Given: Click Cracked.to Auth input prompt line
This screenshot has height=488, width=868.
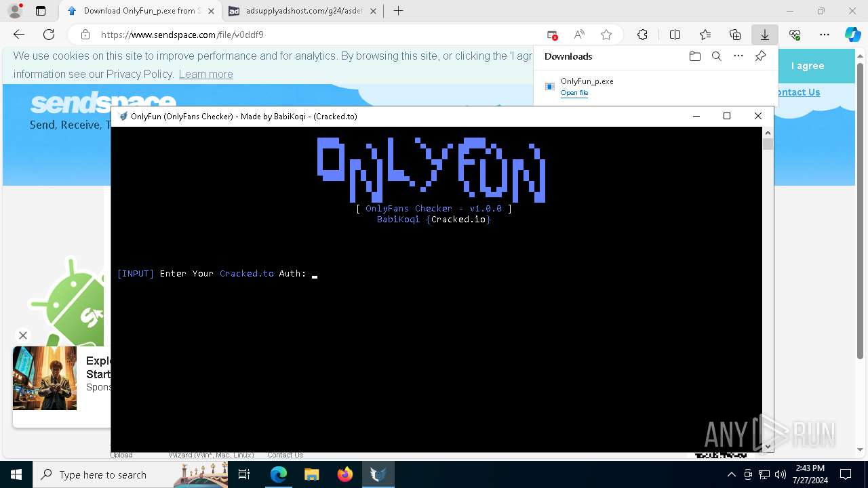Looking at the screenshot, I should click(217, 274).
